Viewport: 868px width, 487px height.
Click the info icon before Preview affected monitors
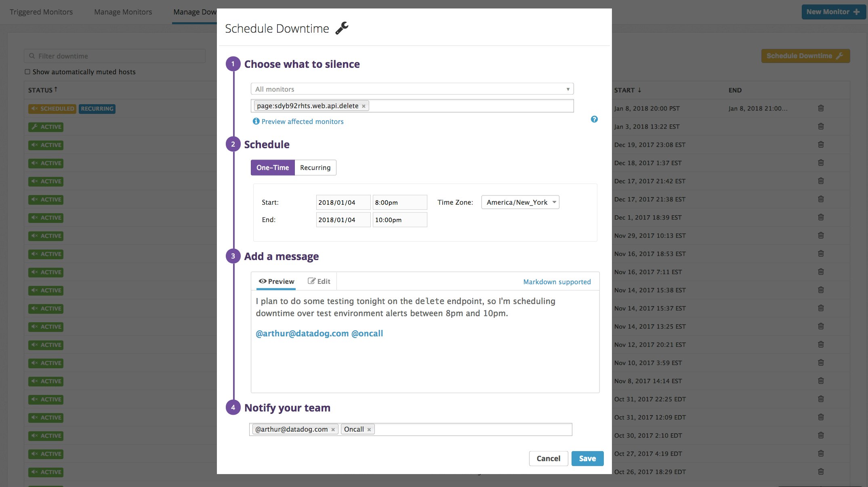click(256, 121)
